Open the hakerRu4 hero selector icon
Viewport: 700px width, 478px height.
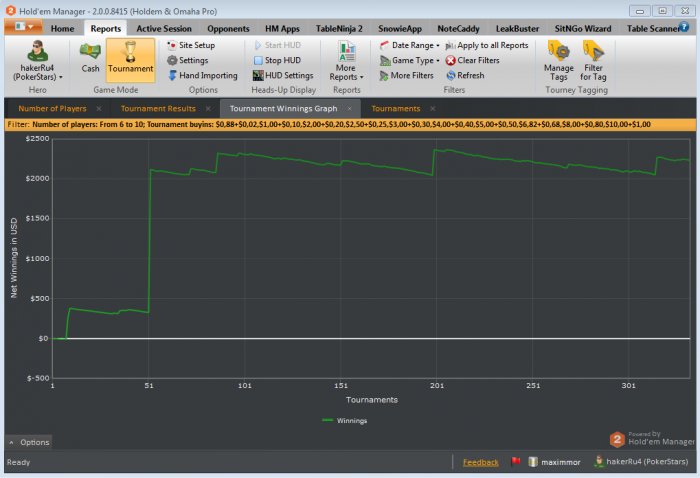pos(37,51)
